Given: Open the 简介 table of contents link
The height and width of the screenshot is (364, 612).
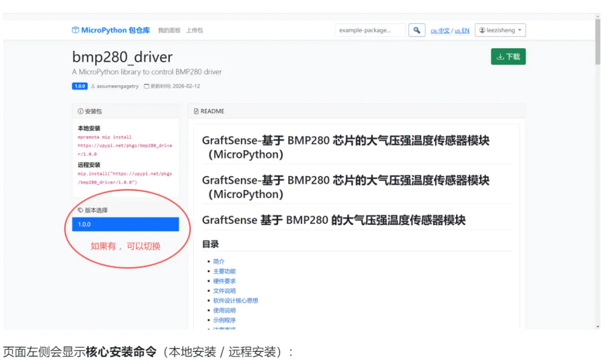Looking at the screenshot, I should click(219, 261).
